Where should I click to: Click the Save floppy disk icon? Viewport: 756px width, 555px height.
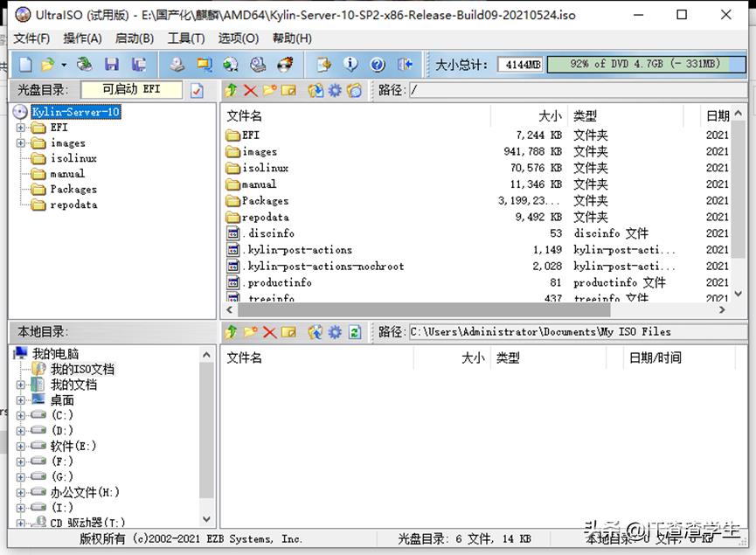click(x=111, y=64)
